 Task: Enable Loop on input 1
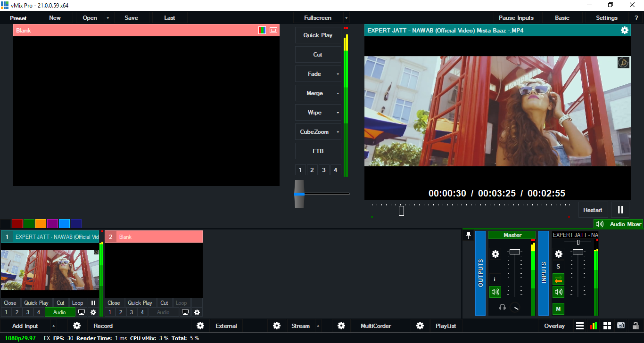(77, 303)
